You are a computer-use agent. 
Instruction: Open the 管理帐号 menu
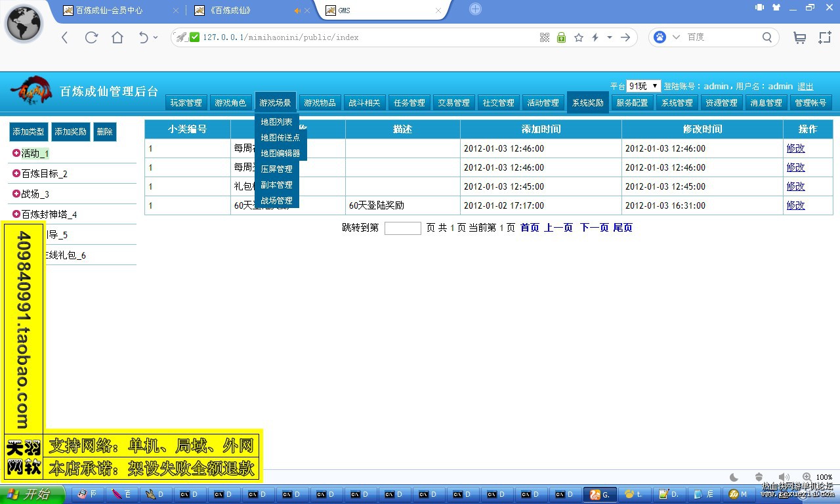point(810,103)
